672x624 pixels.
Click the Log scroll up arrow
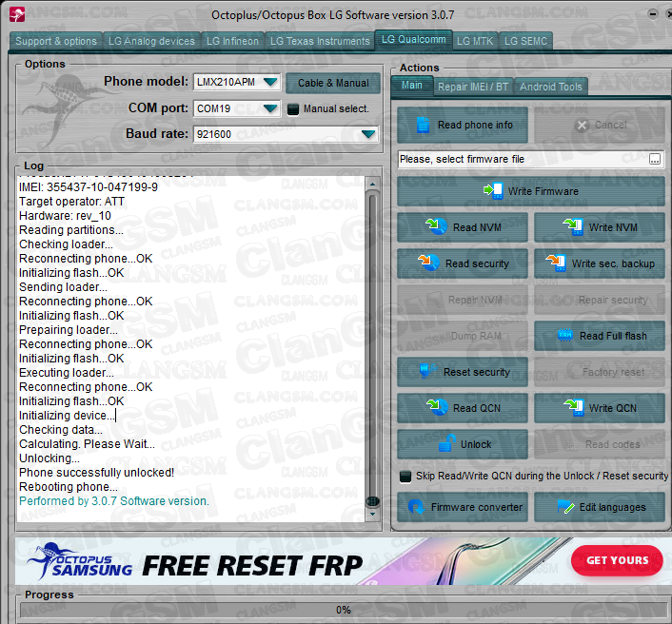pyautogui.click(x=372, y=185)
